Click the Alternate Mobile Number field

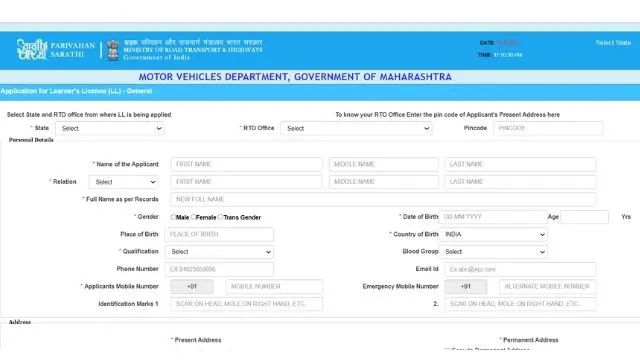click(x=547, y=287)
